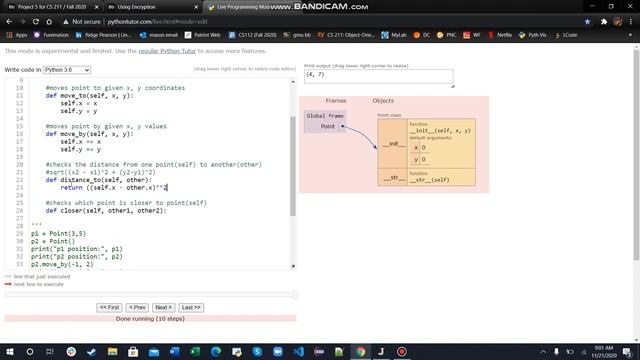This screenshot has width=640, height=360.
Task: Open Excel from the taskbar
Action: (195, 351)
